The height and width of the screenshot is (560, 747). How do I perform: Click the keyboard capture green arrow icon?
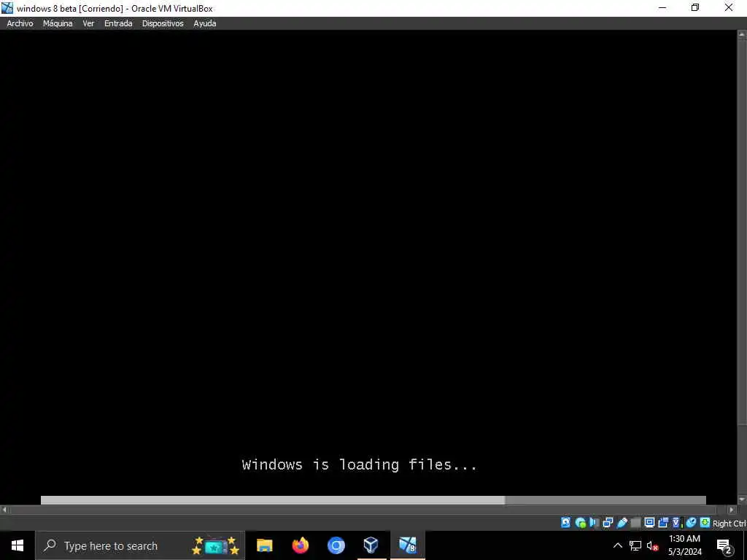click(705, 523)
